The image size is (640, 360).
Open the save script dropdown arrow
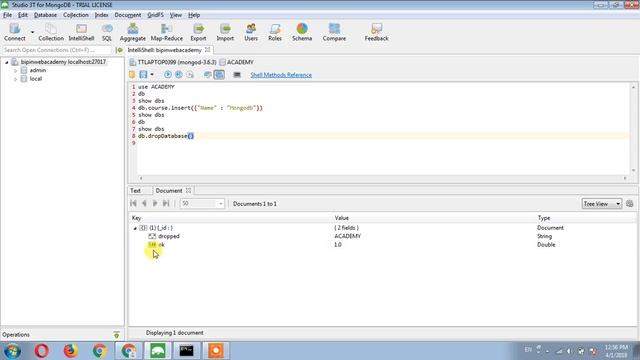tap(152, 75)
